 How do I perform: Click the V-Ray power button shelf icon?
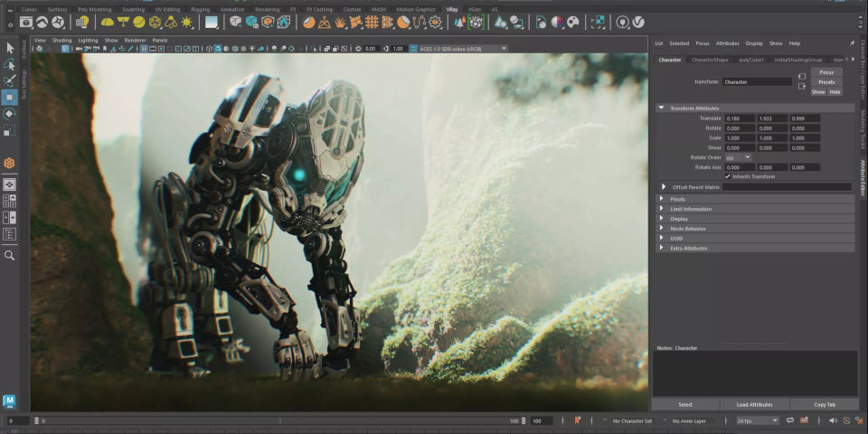click(623, 22)
